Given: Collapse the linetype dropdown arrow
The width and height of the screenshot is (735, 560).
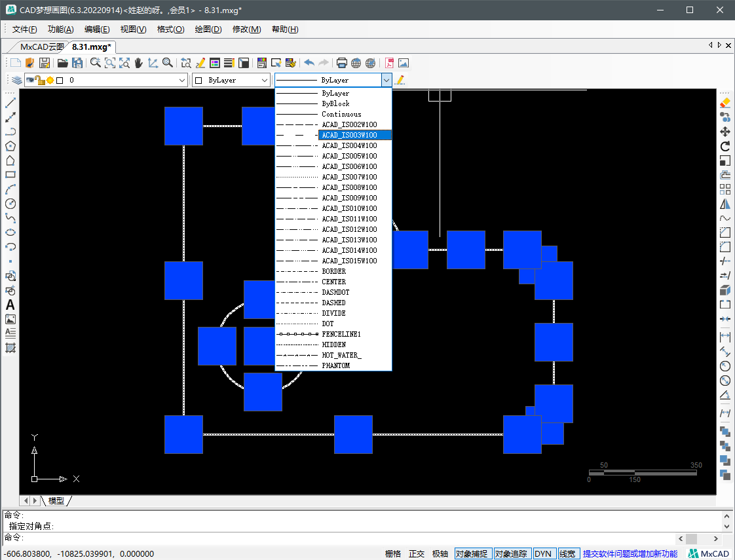Looking at the screenshot, I should click(x=386, y=80).
